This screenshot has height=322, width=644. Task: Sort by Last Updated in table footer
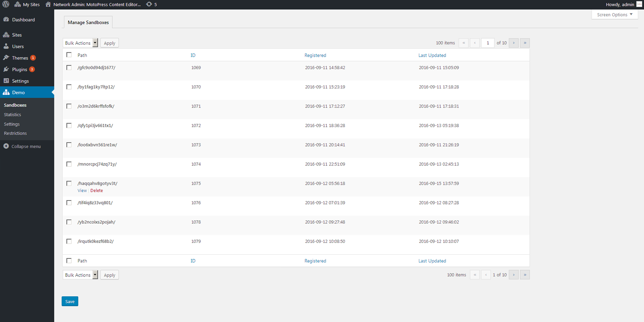point(432,261)
